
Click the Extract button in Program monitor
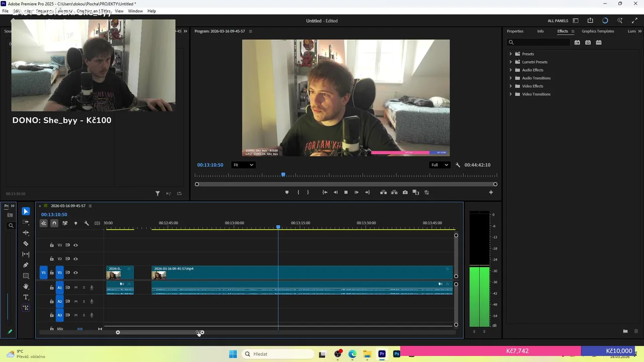[x=394, y=192]
